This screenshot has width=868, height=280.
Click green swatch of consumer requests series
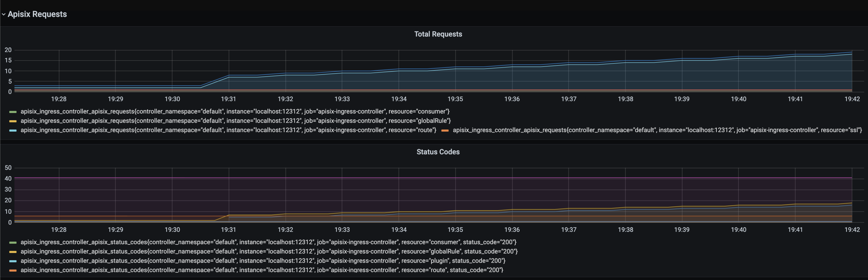pos(13,112)
